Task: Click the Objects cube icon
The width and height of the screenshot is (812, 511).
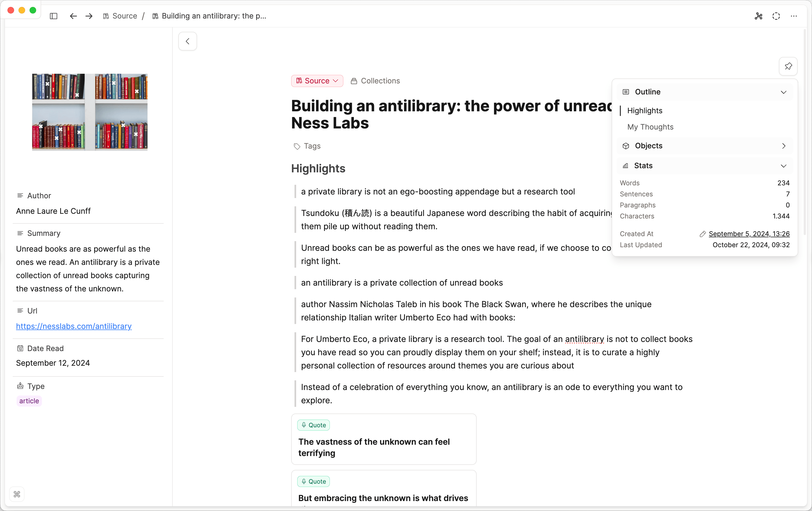Action: [x=625, y=146]
